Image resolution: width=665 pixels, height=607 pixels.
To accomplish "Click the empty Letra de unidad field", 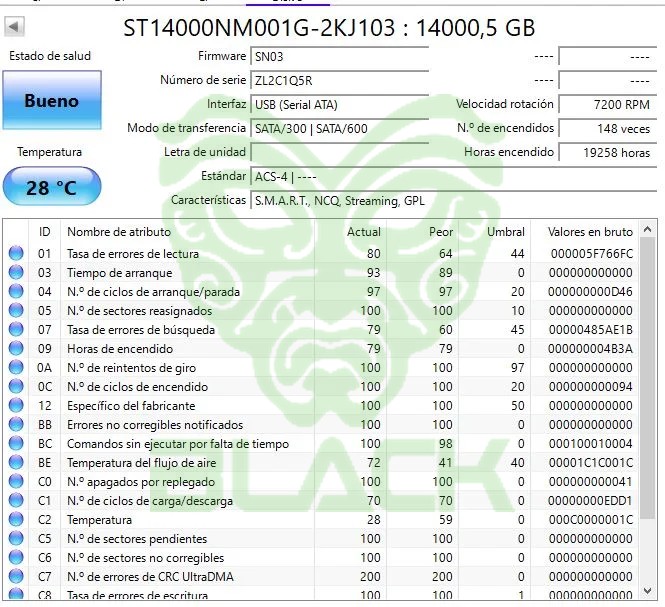I will [x=340, y=152].
